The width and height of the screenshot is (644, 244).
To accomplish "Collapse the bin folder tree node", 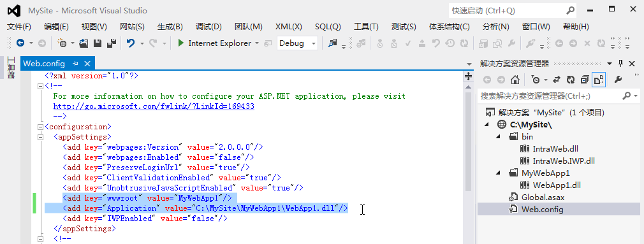I will coord(498,136).
